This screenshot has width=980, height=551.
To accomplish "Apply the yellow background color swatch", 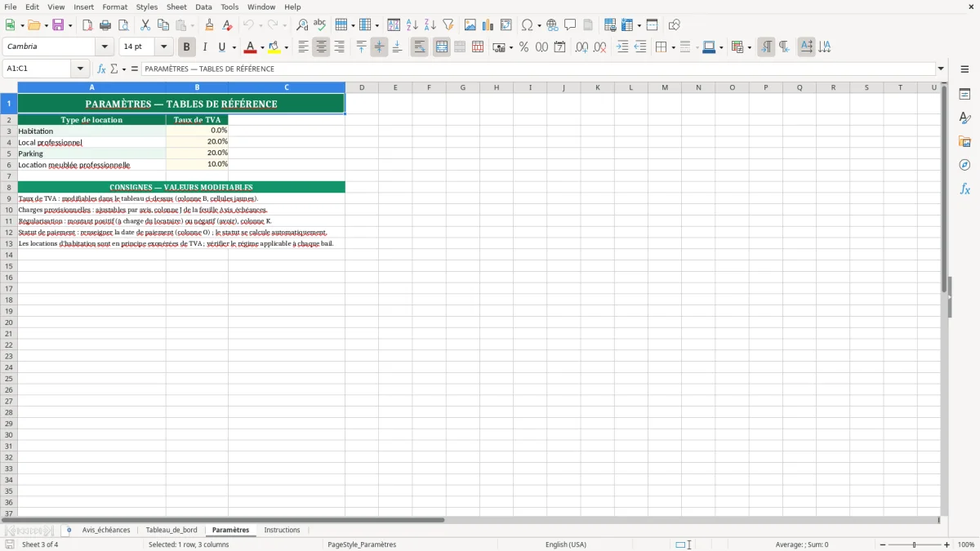I will pyautogui.click(x=274, y=47).
